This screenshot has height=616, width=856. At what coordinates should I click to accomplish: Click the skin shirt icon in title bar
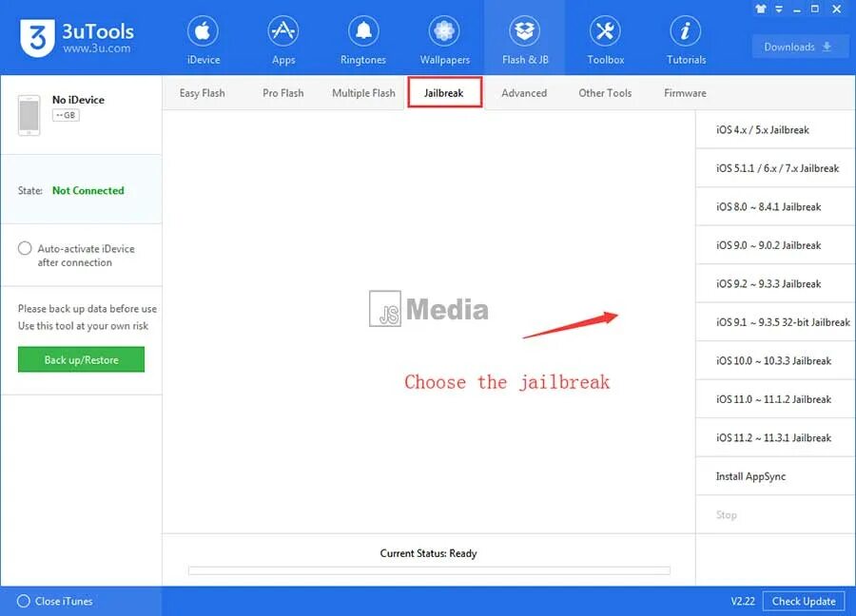pos(761,10)
